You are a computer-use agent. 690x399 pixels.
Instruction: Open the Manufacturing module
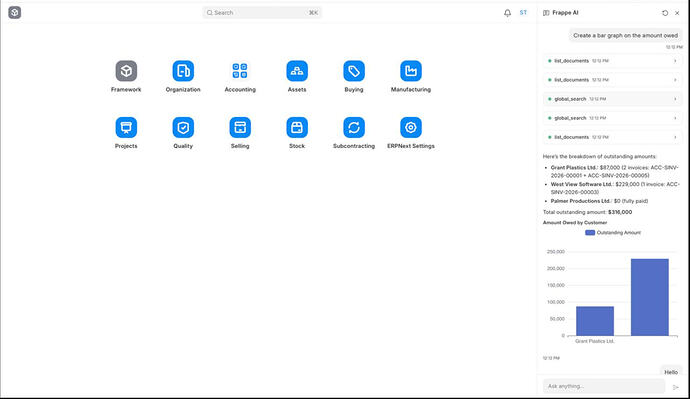[x=411, y=71]
